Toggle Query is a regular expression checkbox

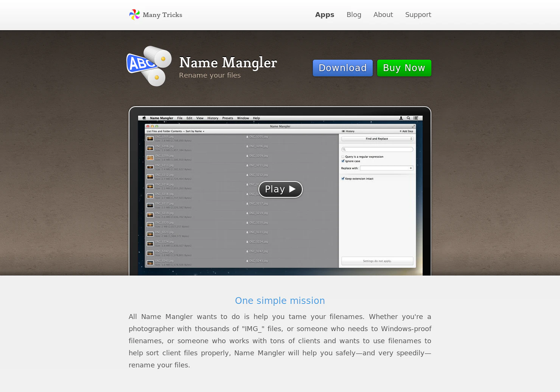click(x=343, y=156)
